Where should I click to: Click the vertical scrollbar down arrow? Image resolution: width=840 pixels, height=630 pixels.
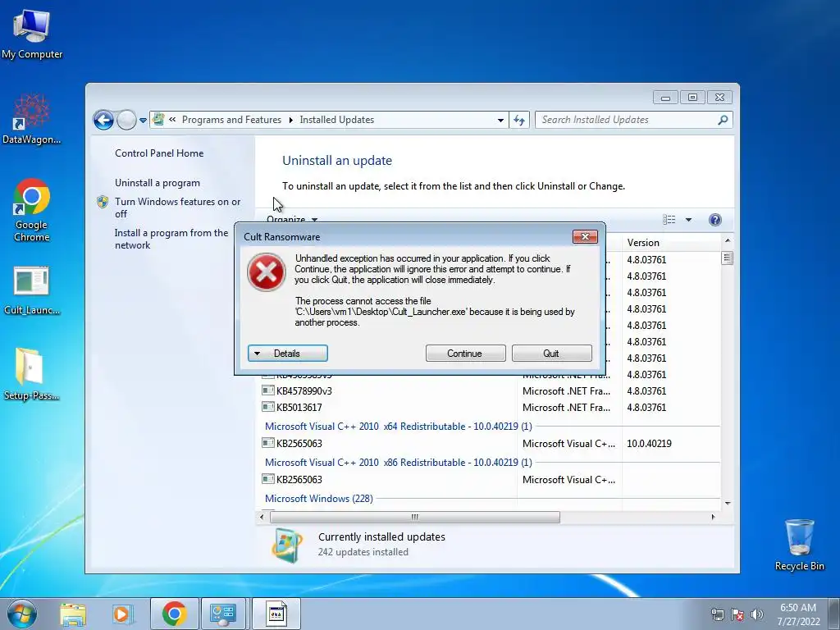[x=727, y=503]
